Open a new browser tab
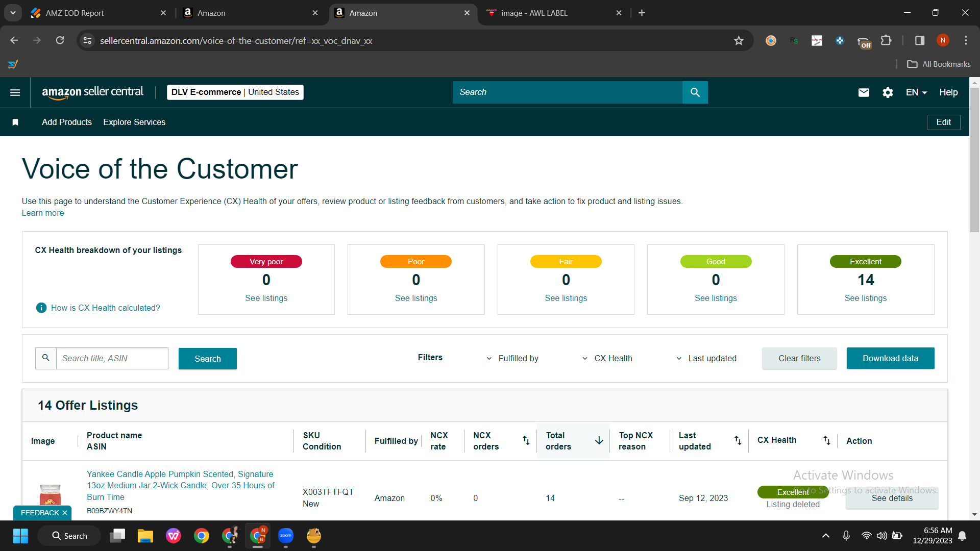This screenshot has height=551, width=980. [x=642, y=13]
